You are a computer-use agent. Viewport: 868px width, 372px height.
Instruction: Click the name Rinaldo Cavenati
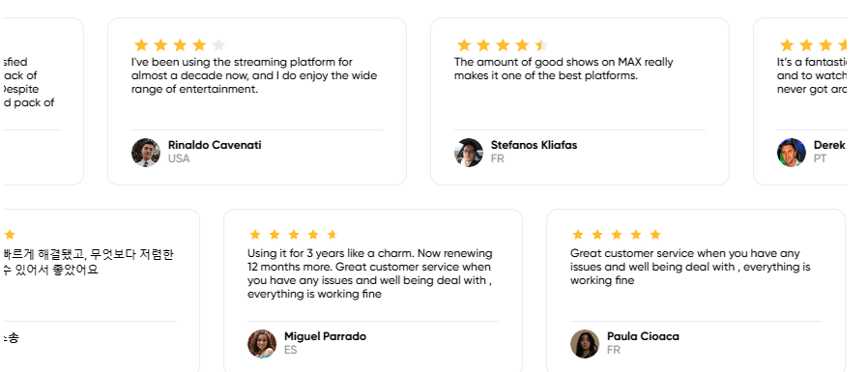[x=215, y=145]
